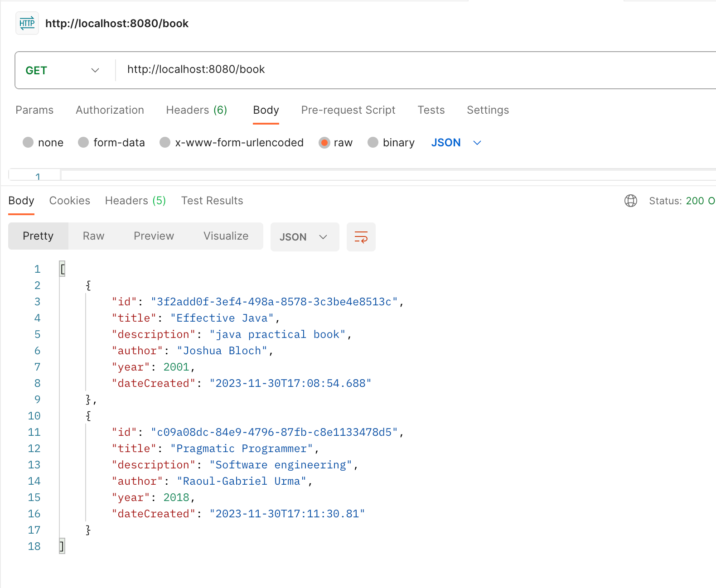This screenshot has width=716, height=588.
Task: Expand the request body JSON type dropdown
Action: pos(456,143)
